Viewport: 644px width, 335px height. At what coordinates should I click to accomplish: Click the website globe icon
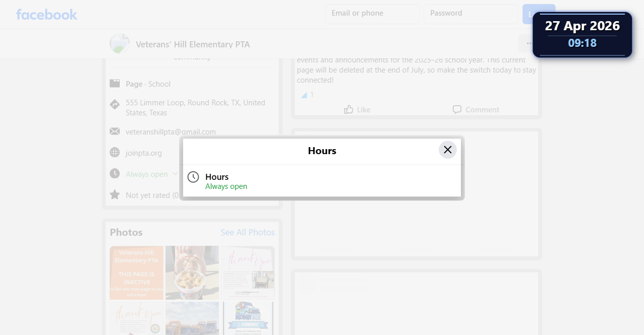tap(115, 152)
